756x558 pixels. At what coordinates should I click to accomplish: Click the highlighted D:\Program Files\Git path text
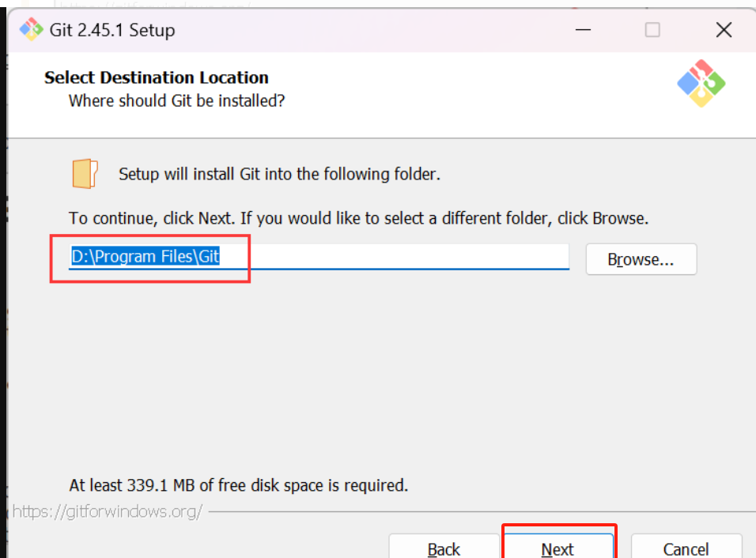[146, 257]
